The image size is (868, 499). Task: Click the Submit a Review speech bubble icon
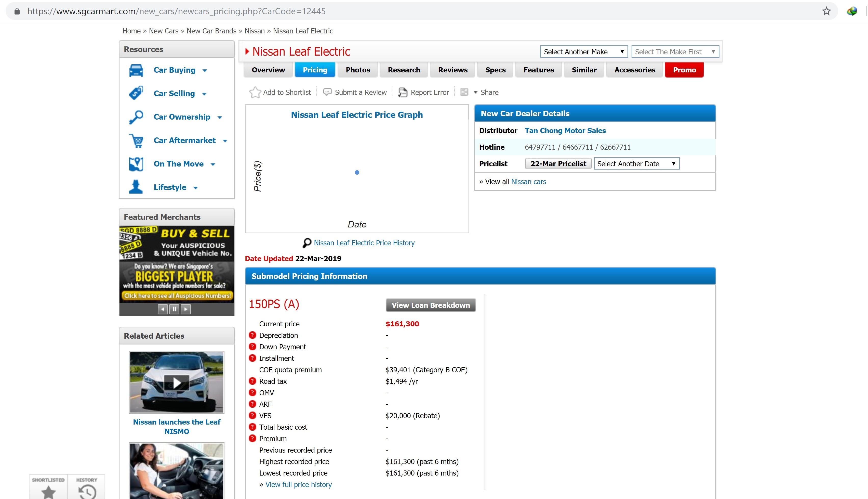point(327,92)
